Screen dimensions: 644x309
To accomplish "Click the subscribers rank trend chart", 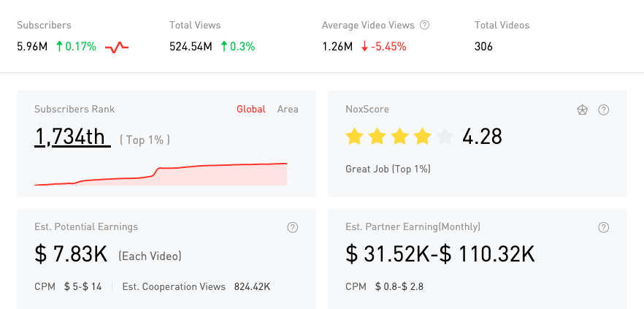I will [x=161, y=175].
